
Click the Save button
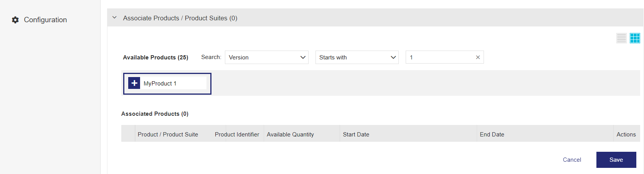616,160
